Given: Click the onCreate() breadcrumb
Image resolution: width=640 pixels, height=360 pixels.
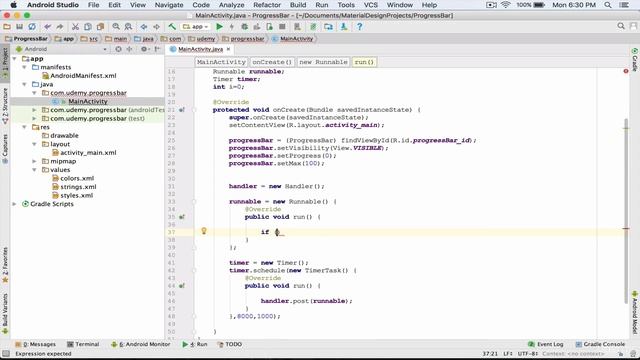Looking at the screenshot, I should coord(272,62).
